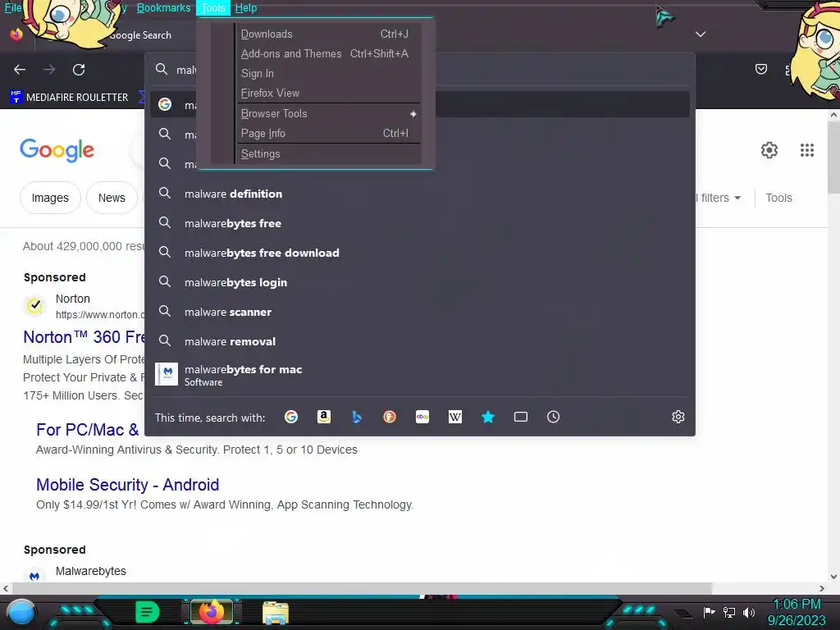Viewport: 840px width, 630px height.
Task: Open the network tray icon
Action: (x=729, y=612)
